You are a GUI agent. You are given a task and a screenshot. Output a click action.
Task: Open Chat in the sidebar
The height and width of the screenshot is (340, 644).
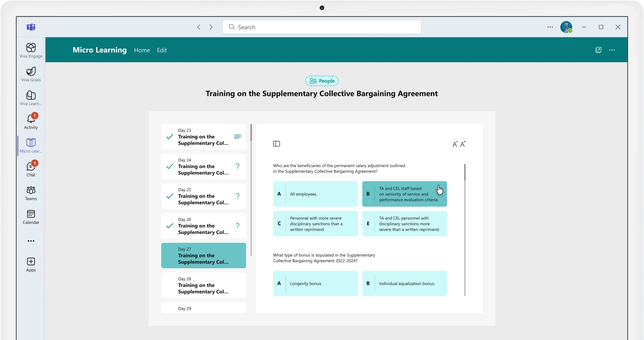tap(31, 169)
